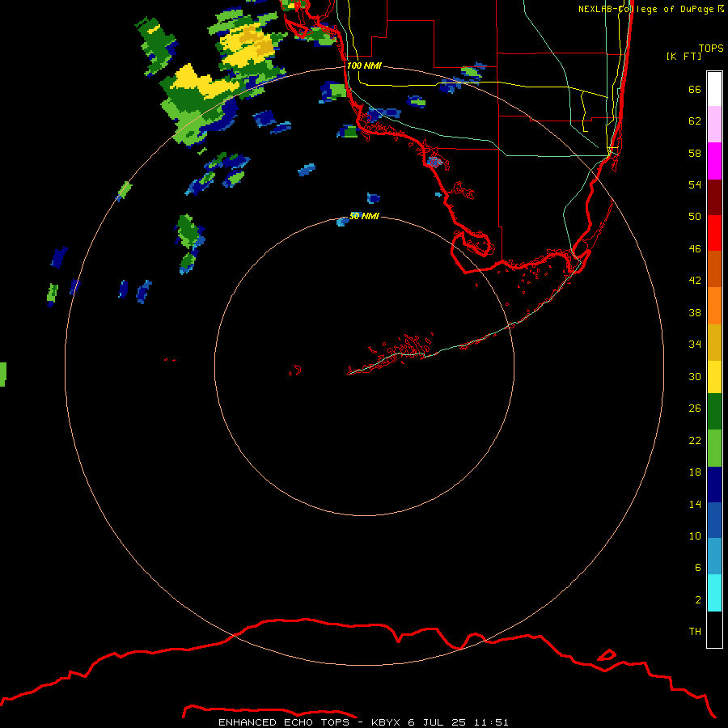Select the dark green legend swatch

pos(714,412)
